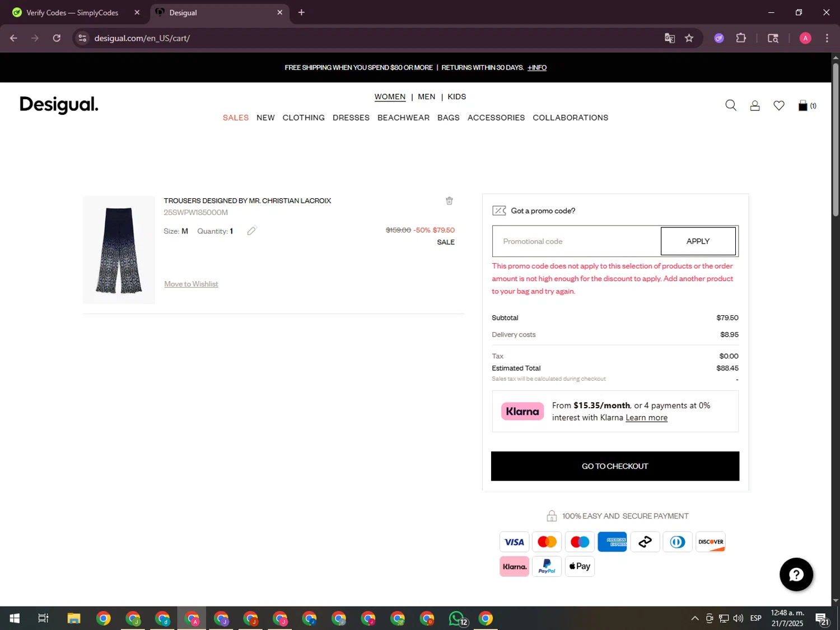Click the trousers product thumbnail
Viewport: 840px width, 630px height.
(119, 250)
